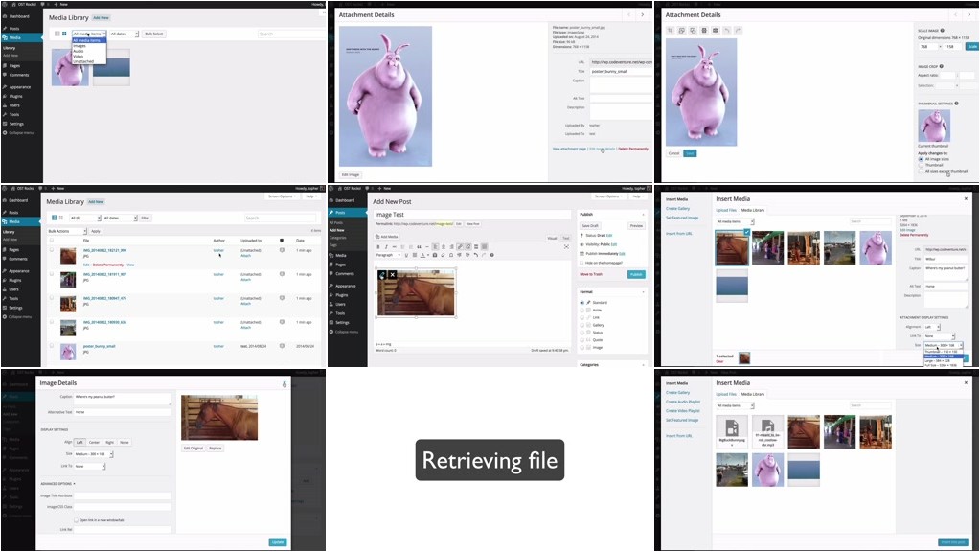Viewport: 980px width, 552px height.
Task: Select the Quote post format radio
Action: (582, 340)
